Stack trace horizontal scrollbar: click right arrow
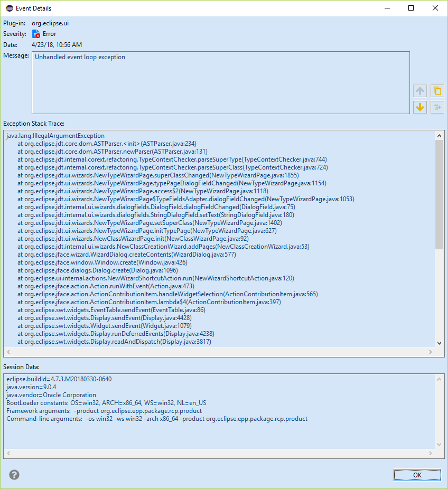This screenshot has height=489, width=448. point(431,352)
